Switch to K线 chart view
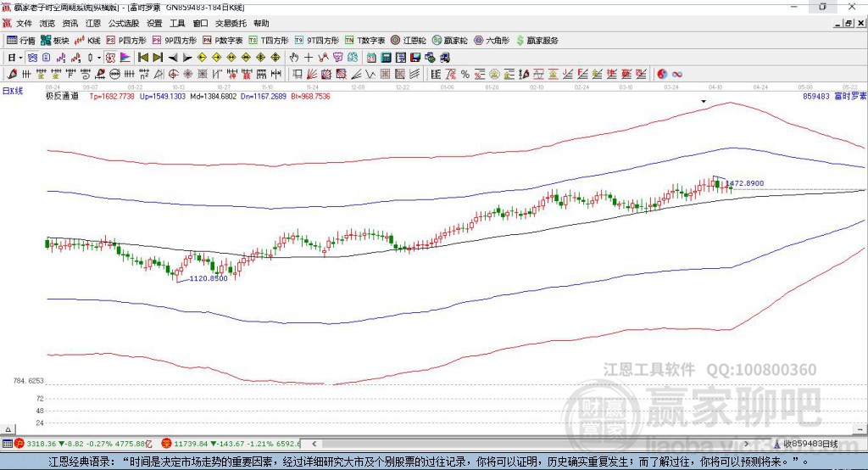Image resolution: width=868 pixels, height=470 pixels. (x=87, y=41)
